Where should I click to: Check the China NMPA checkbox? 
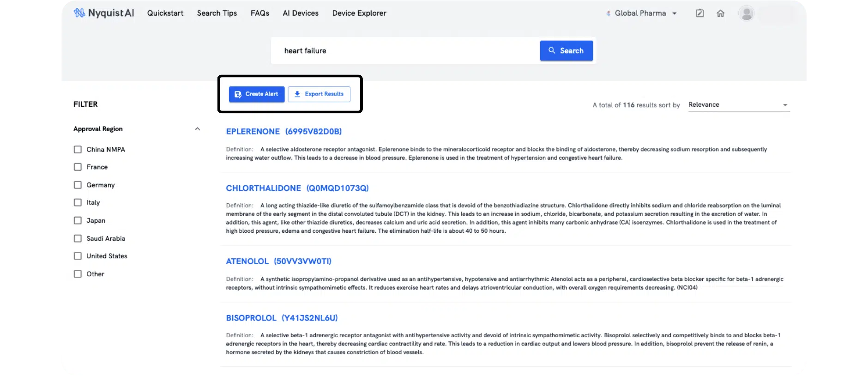[x=78, y=150]
